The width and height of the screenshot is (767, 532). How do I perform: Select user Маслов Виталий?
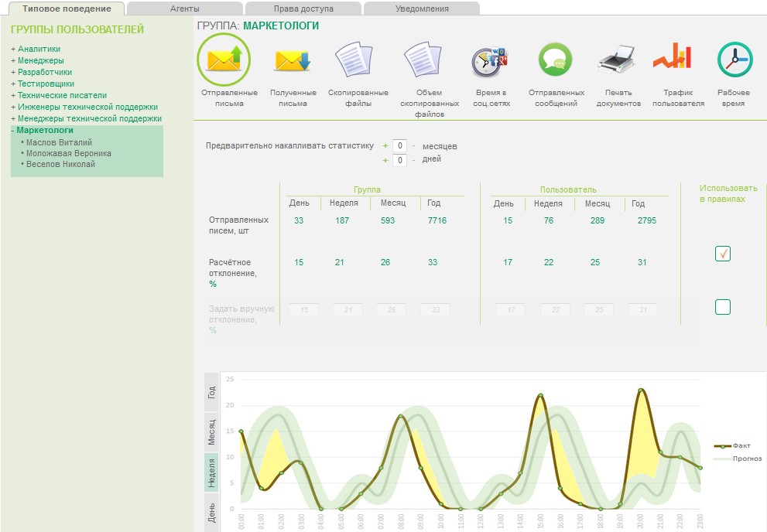[x=59, y=142]
